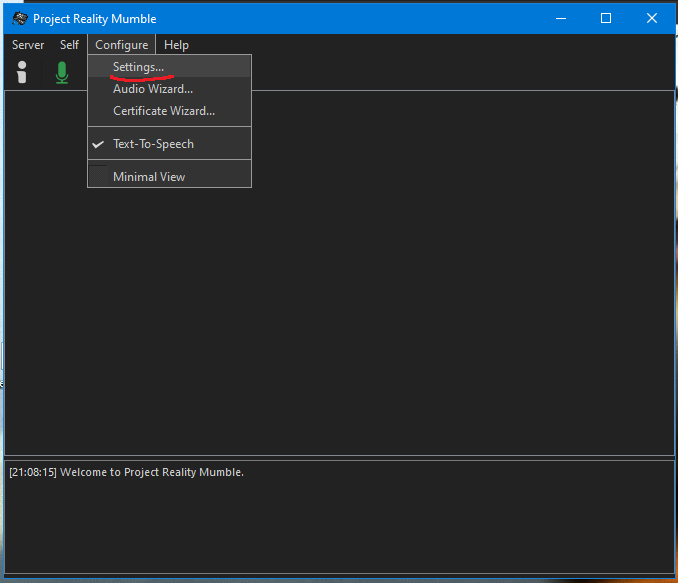Minimize the Project Reality Mumble window
Viewport: 678px width, 583px height.
561,19
